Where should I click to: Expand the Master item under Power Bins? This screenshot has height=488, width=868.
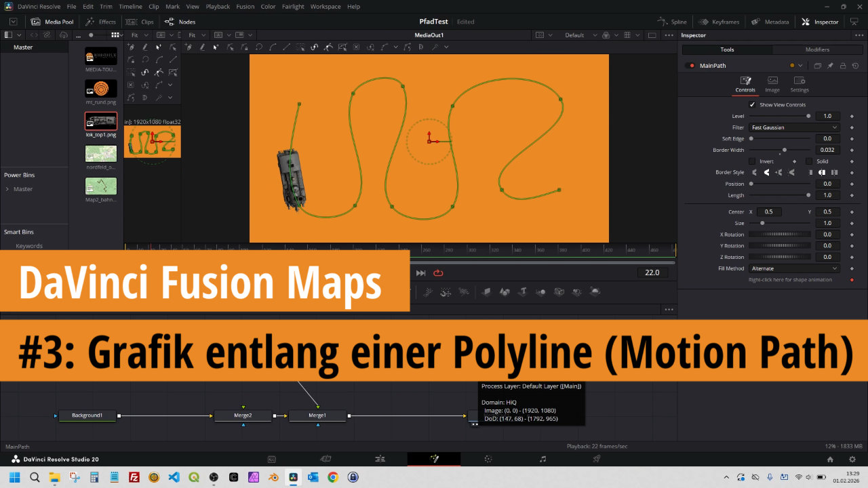pos(7,189)
